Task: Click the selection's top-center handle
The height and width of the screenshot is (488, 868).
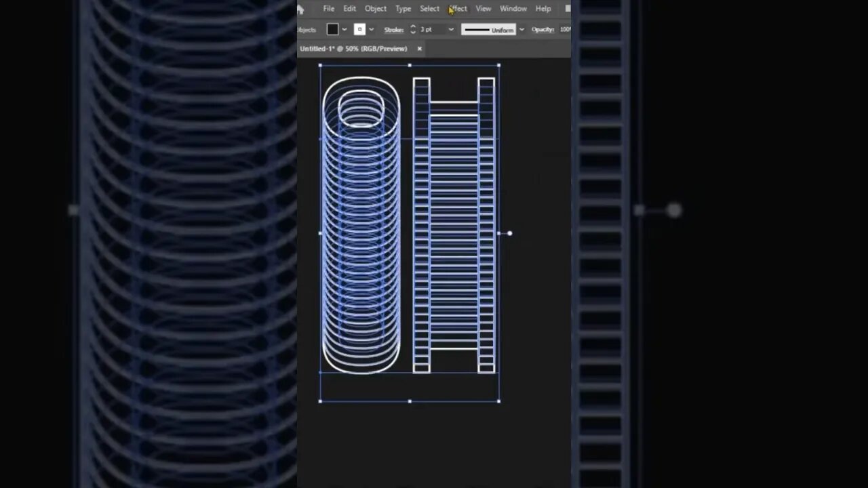Action: click(x=410, y=65)
